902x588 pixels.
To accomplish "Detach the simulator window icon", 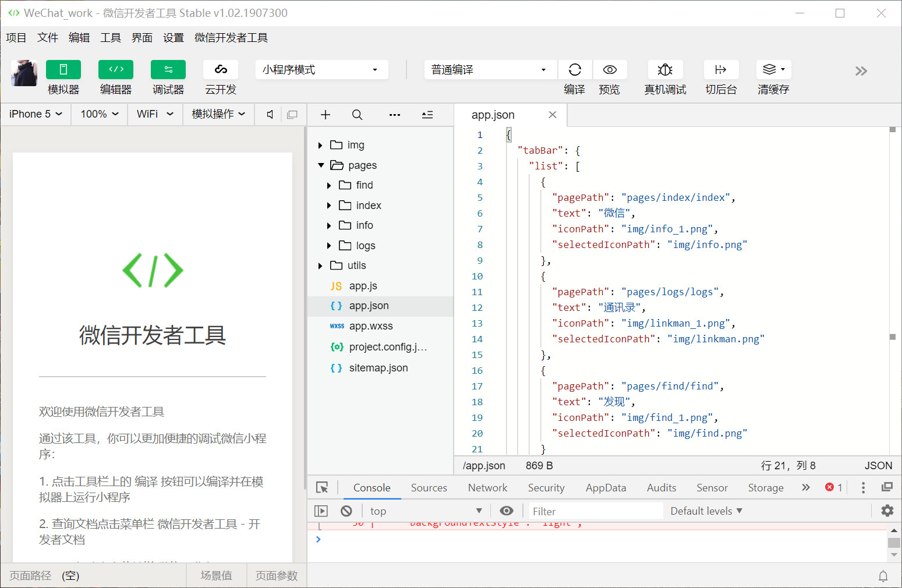I will click(x=292, y=115).
